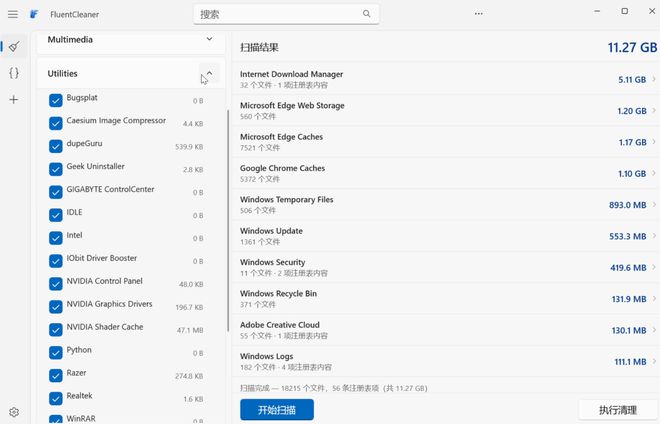Select the Windows Logs title
The width and height of the screenshot is (660, 424).
[266, 356]
